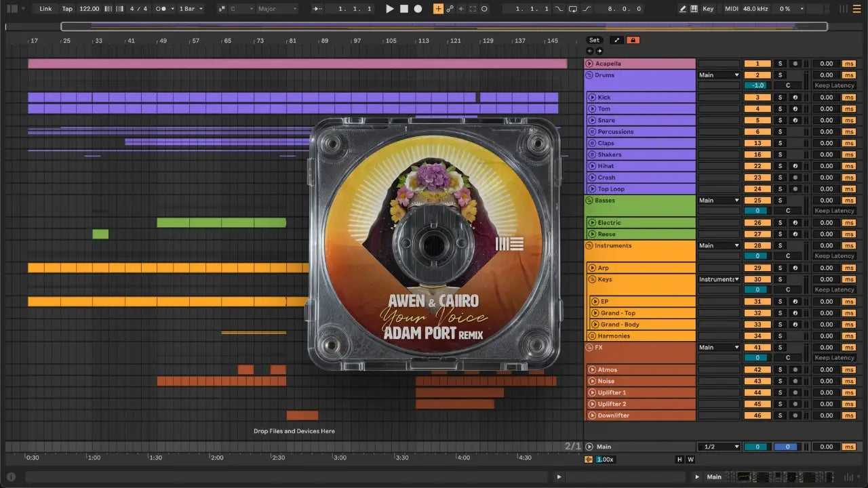Click the 122.00 tempo field

[89, 9]
